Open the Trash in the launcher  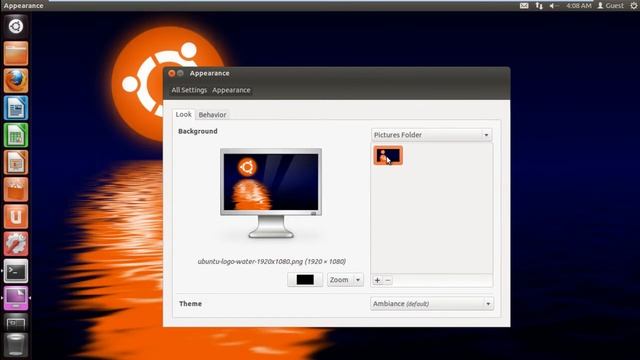click(x=16, y=345)
